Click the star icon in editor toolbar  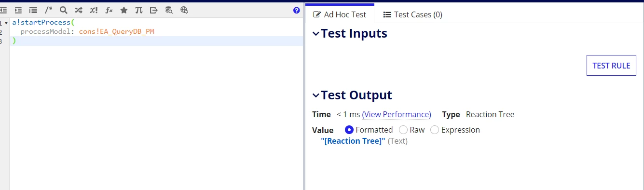tap(124, 10)
